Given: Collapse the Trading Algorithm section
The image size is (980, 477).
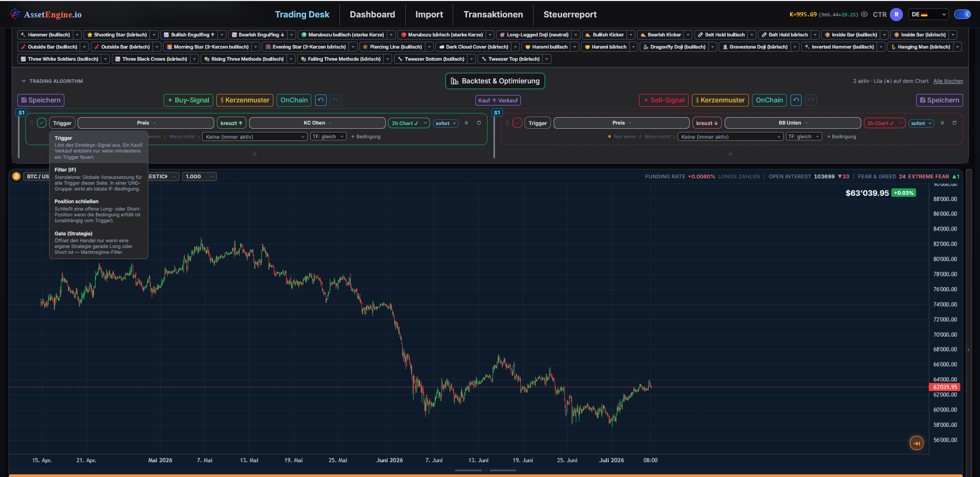Looking at the screenshot, I should click(x=24, y=81).
